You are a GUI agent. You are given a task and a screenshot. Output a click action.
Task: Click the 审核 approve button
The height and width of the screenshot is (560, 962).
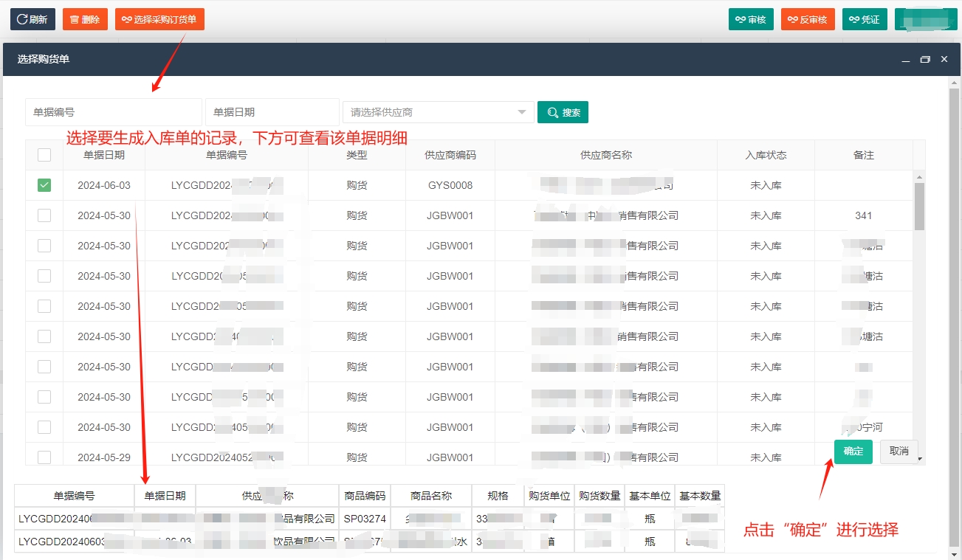click(751, 19)
